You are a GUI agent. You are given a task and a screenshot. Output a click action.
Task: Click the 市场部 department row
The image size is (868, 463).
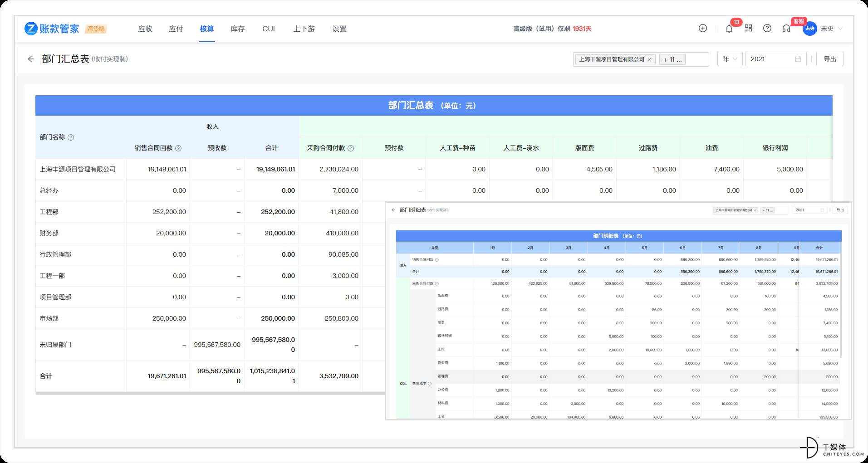(49, 318)
